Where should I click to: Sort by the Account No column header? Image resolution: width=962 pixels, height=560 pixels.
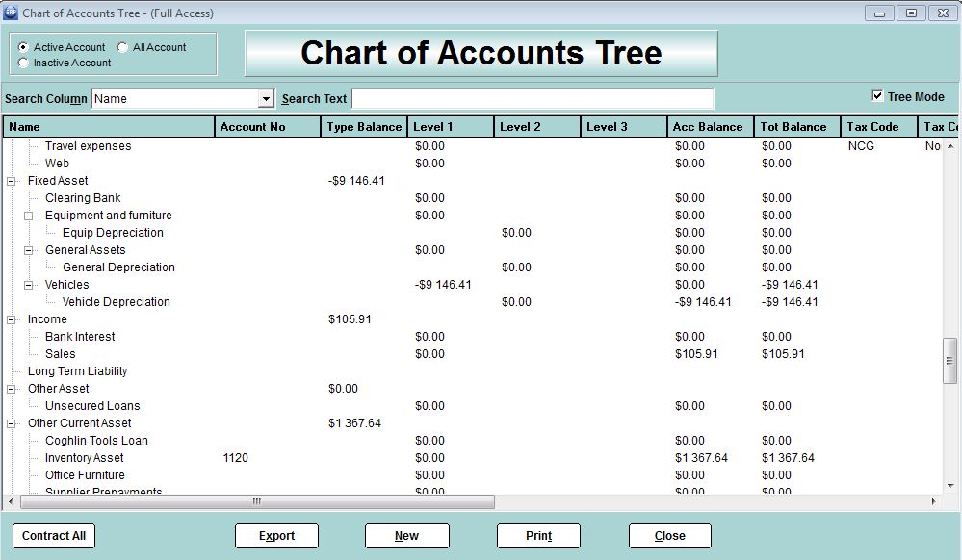click(268, 127)
